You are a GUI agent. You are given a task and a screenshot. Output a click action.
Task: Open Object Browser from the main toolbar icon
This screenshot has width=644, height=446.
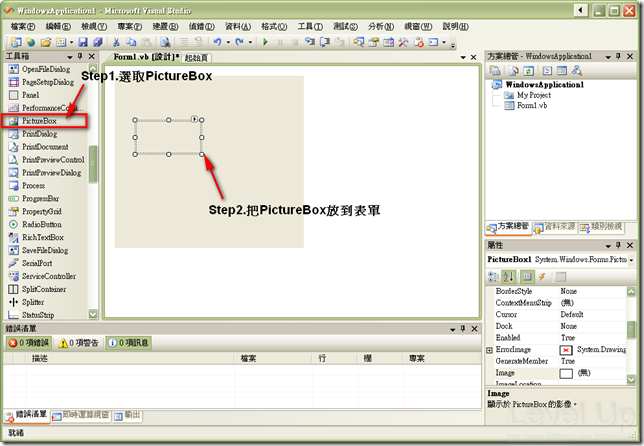click(x=388, y=42)
